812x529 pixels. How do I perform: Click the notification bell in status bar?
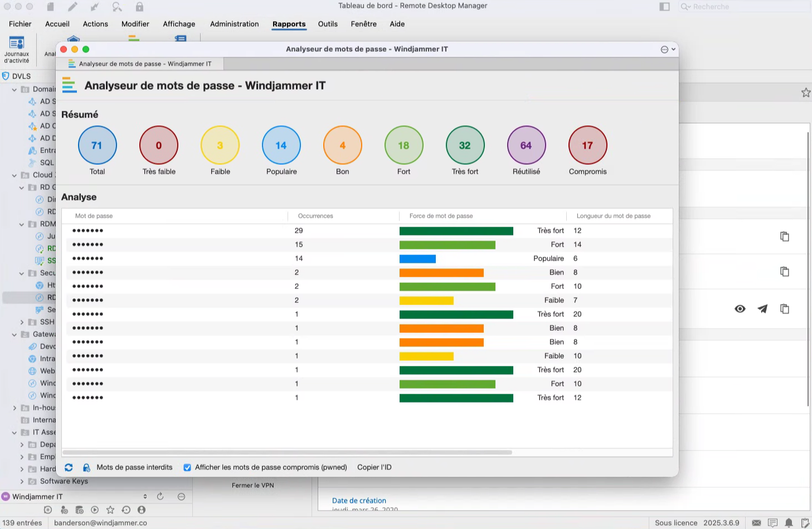point(789,523)
